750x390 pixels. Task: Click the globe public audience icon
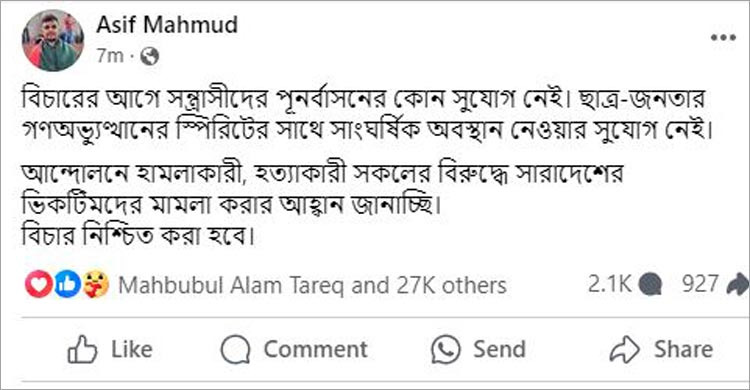(150, 56)
